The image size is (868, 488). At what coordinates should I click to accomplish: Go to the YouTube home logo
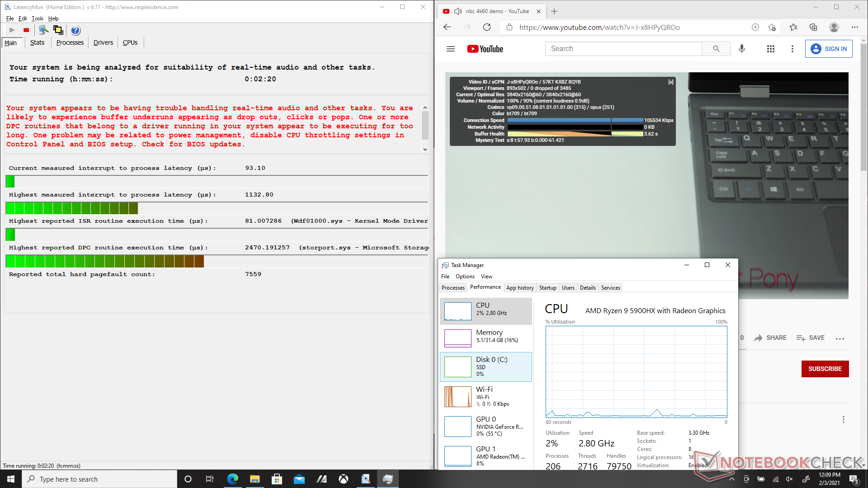pos(485,49)
